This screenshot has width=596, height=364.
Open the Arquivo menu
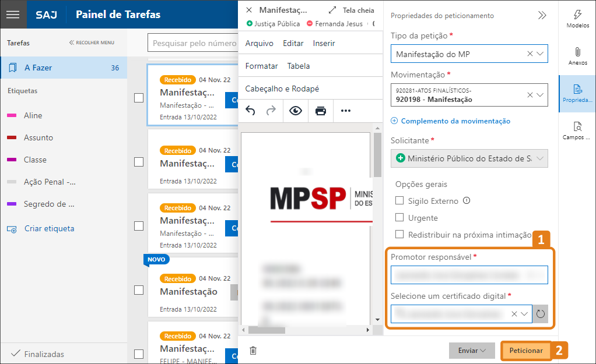click(x=258, y=44)
